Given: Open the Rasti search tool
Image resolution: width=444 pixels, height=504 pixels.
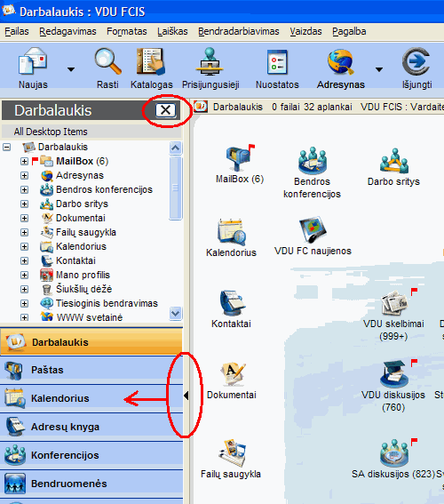Looking at the screenshot, I should coord(107,60).
